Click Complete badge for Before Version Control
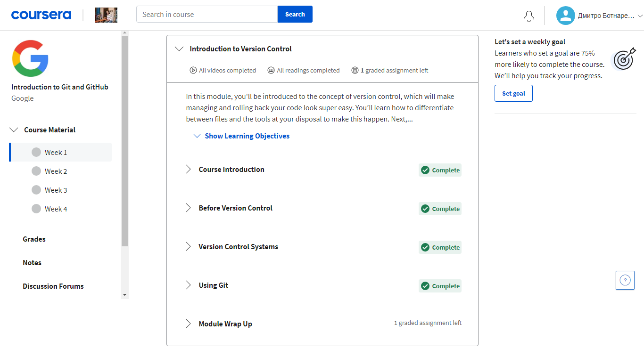The width and height of the screenshot is (644, 349). tap(440, 209)
